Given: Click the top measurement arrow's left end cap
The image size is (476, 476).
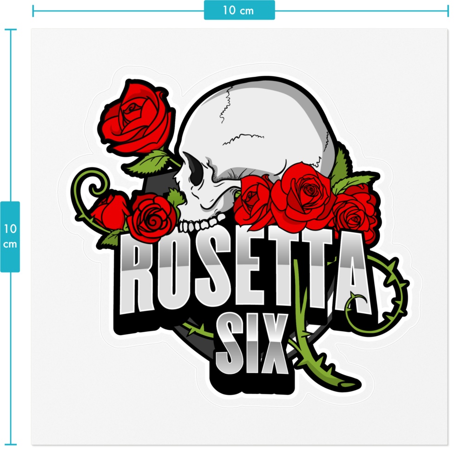Looking at the screenshot, I should (x=33, y=10).
